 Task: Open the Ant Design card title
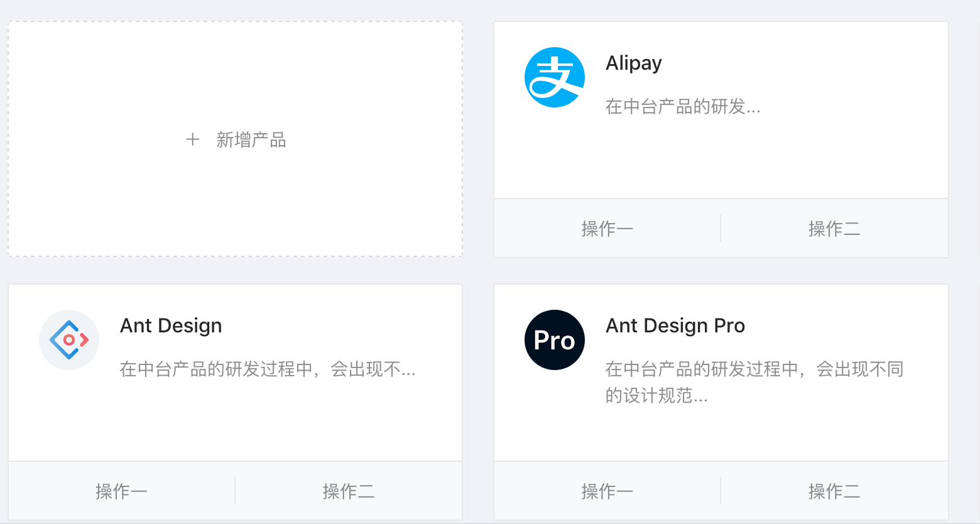pyautogui.click(x=171, y=325)
